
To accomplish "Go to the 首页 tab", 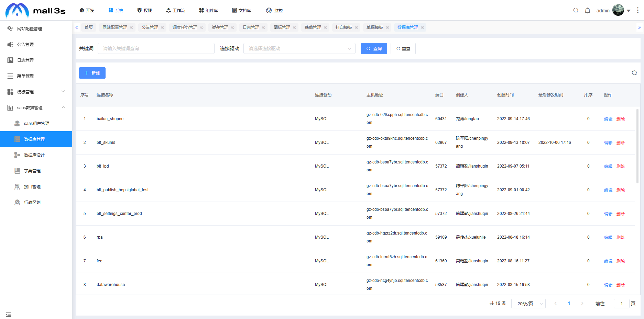I will 89,27.
